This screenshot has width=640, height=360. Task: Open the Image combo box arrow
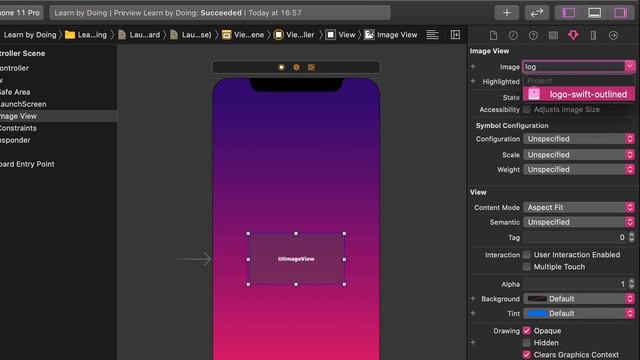[x=629, y=67]
